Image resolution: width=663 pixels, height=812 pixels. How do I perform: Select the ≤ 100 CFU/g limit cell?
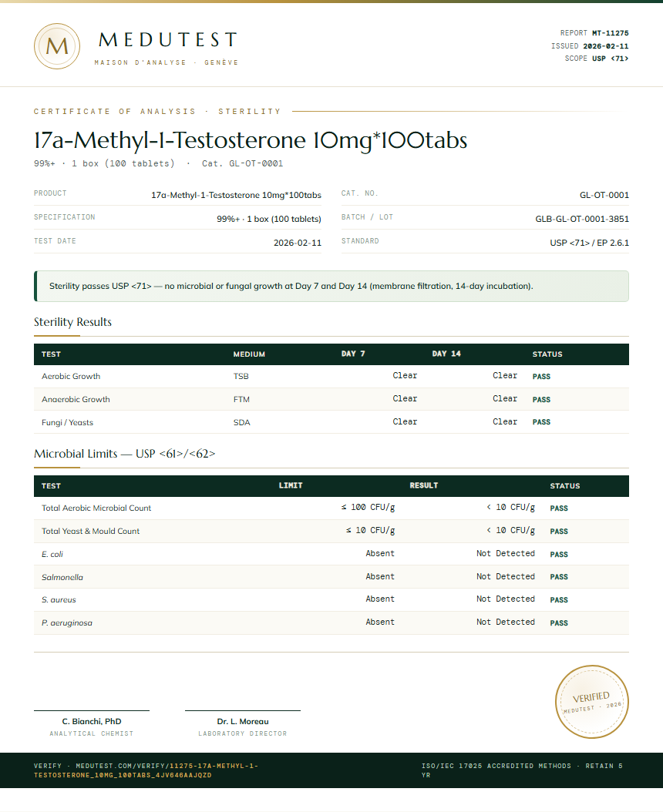(368, 508)
